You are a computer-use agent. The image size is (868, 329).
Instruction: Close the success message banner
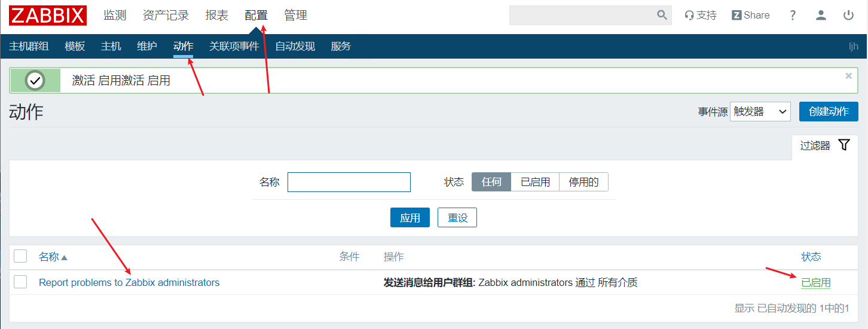tap(848, 76)
